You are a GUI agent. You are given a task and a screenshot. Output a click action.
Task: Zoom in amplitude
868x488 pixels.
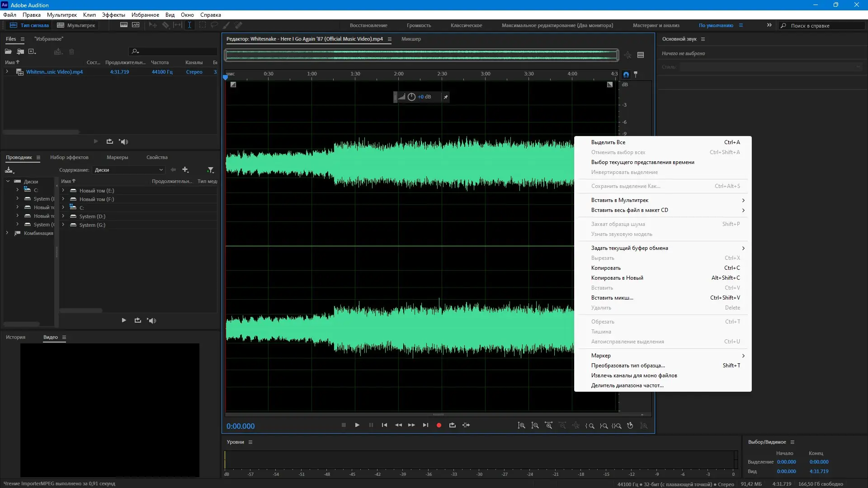521,426
